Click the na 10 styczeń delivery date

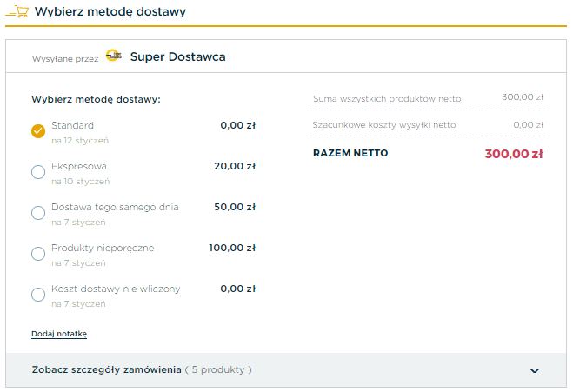tap(80, 182)
